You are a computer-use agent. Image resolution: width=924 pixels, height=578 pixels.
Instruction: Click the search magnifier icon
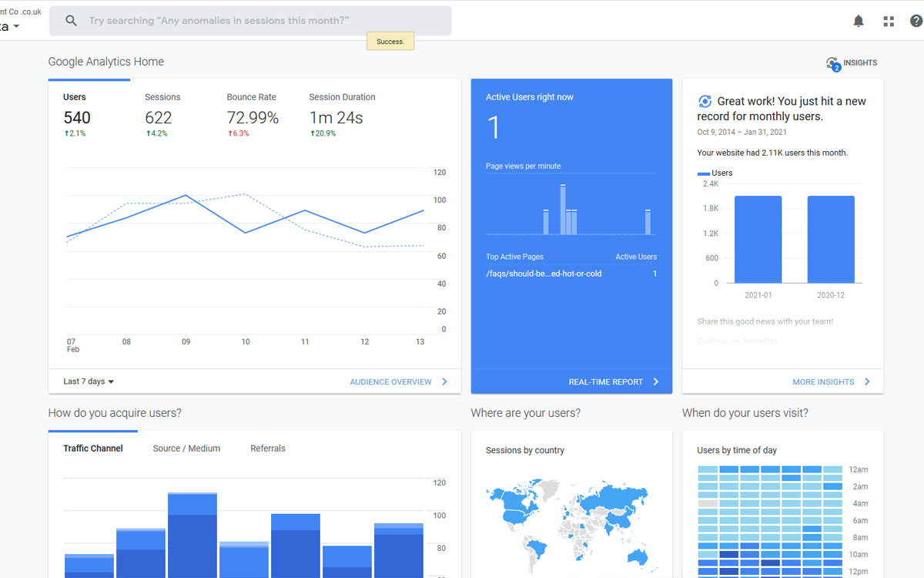coord(71,21)
